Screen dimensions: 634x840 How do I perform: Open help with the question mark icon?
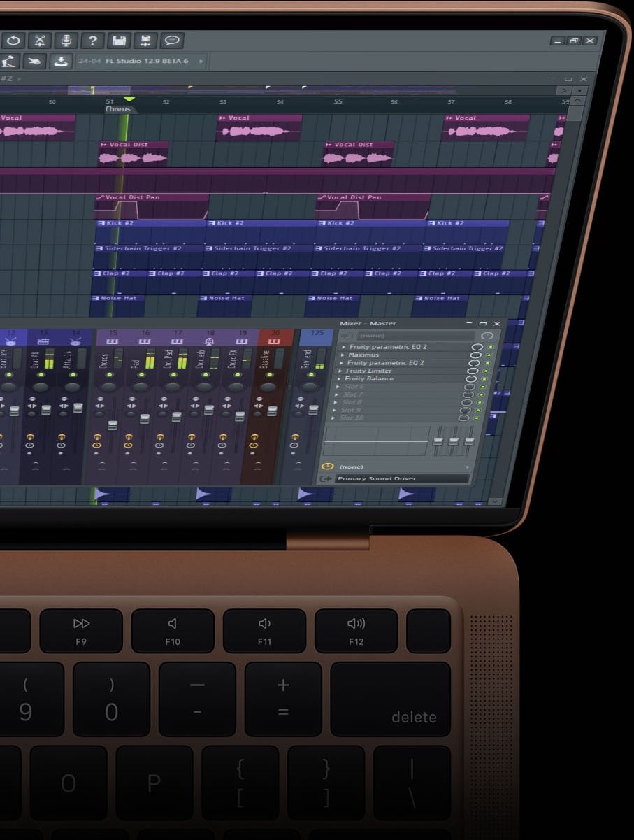tap(93, 41)
